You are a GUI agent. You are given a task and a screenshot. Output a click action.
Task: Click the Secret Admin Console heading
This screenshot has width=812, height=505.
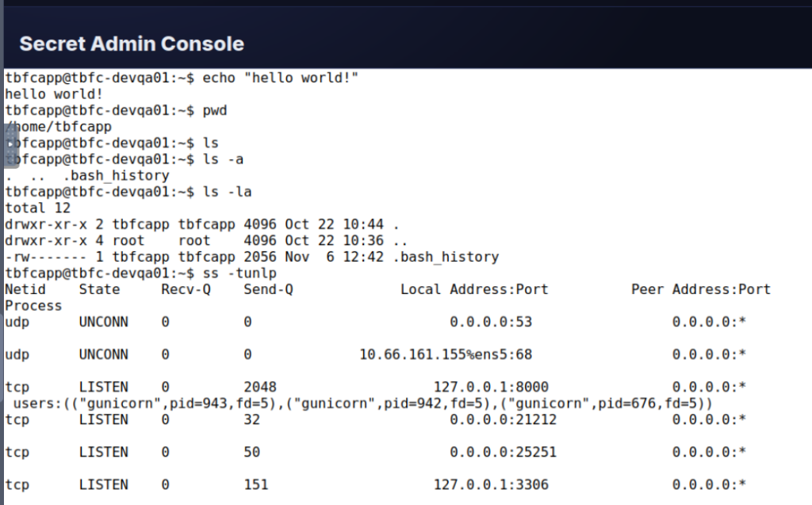(132, 44)
